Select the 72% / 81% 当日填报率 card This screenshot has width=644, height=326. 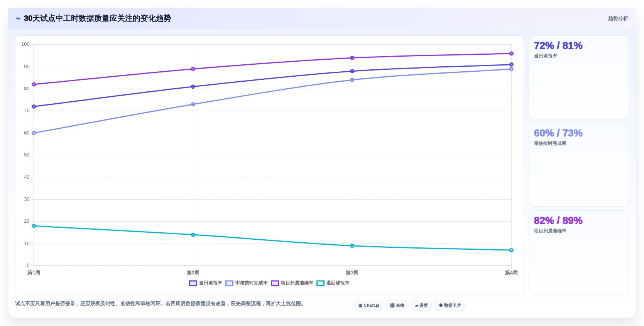point(578,77)
